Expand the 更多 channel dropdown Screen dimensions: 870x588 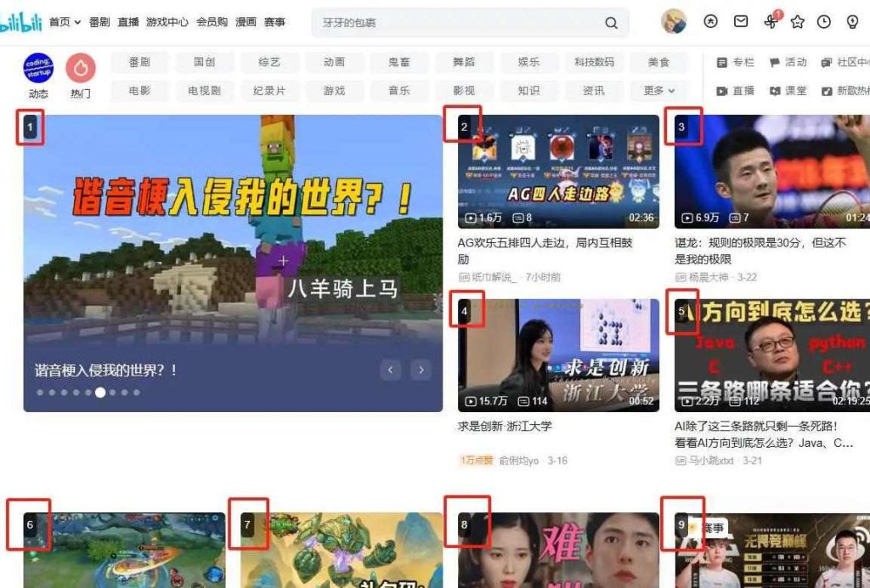click(x=658, y=90)
